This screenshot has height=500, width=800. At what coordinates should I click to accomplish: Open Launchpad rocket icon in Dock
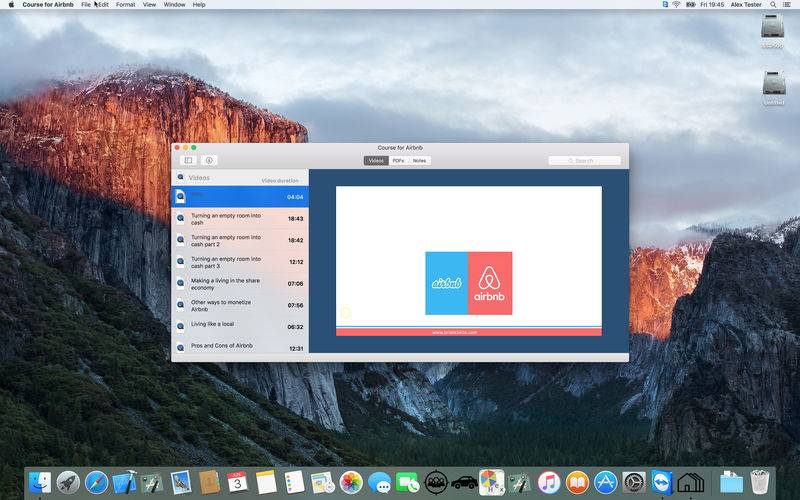(68, 482)
